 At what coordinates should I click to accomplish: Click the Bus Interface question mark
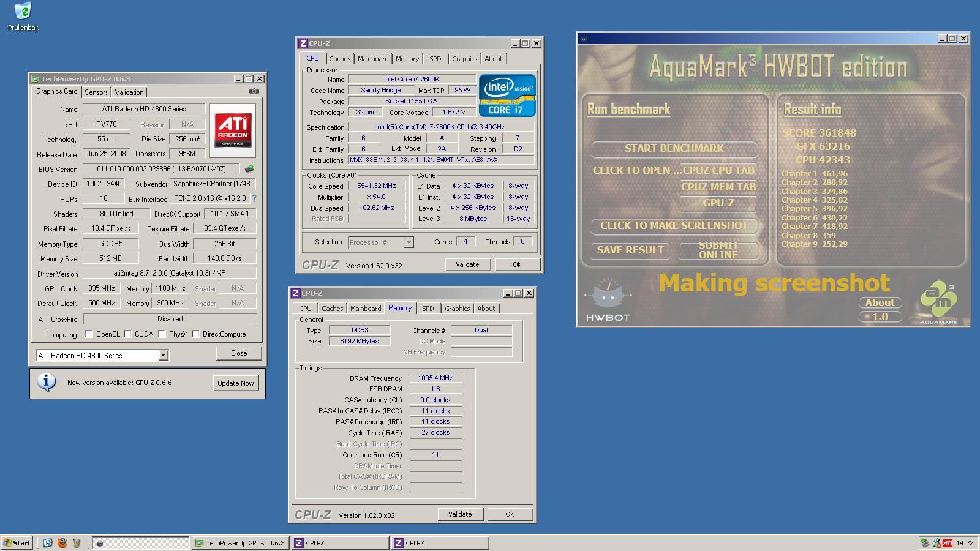point(254,198)
